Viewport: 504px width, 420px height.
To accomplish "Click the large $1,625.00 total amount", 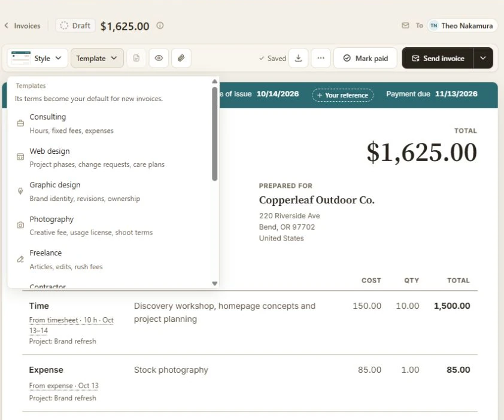I will tap(421, 152).
